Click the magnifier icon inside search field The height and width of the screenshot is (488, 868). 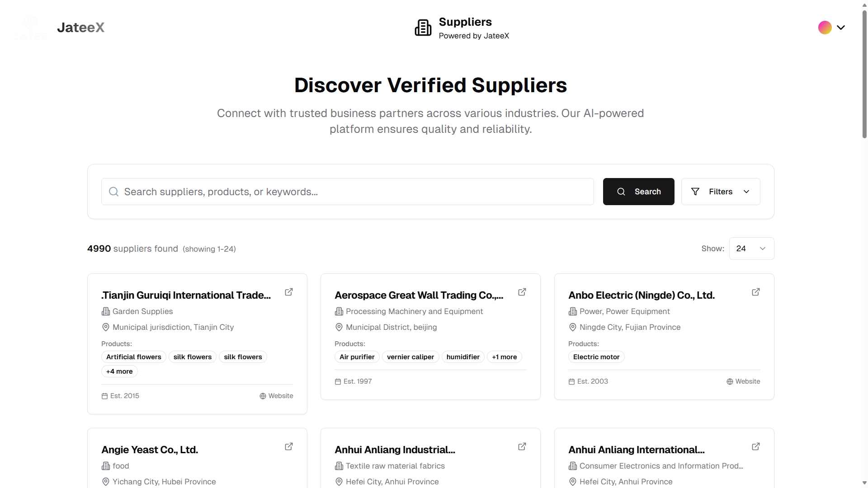pyautogui.click(x=114, y=192)
